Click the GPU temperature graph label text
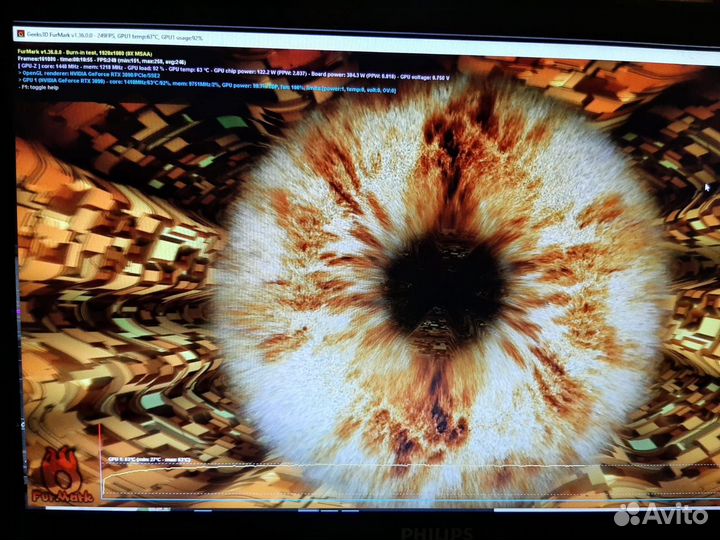 click(148, 459)
